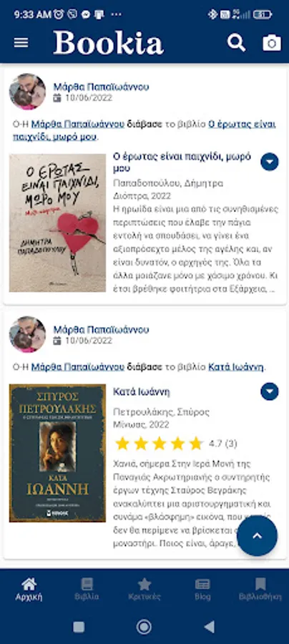Tap the first post's user avatar
The width and height of the screenshot is (289, 644).
click(27, 92)
